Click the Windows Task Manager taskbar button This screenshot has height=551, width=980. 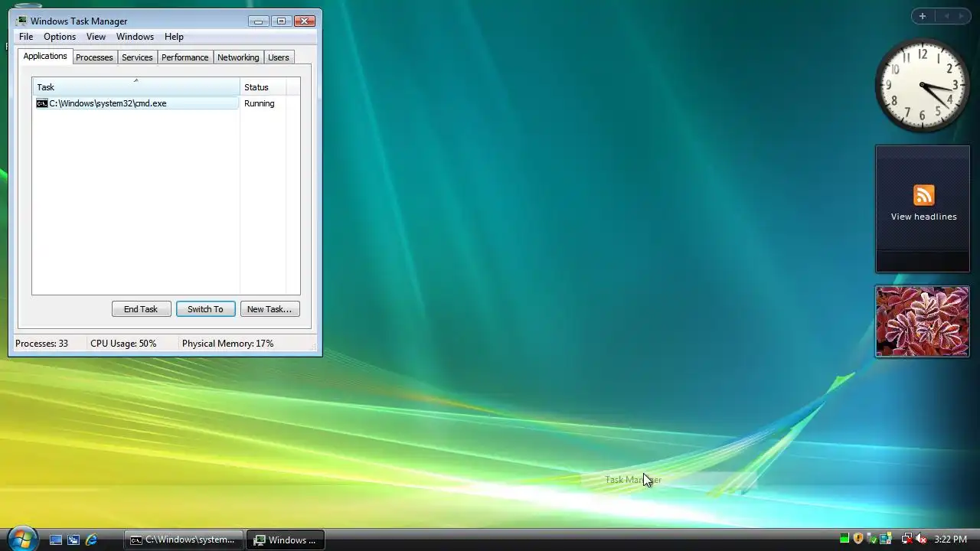click(285, 540)
